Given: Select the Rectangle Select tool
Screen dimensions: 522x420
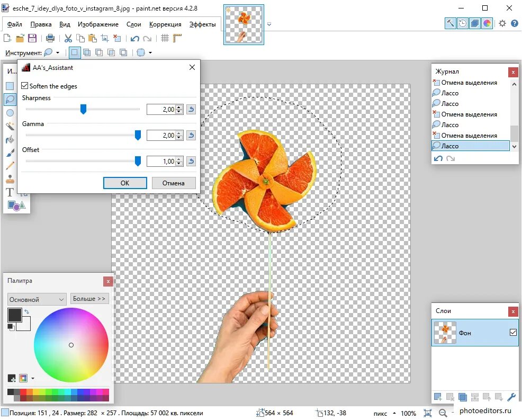Looking at the screenshot, I should click(x=10, y=86).
